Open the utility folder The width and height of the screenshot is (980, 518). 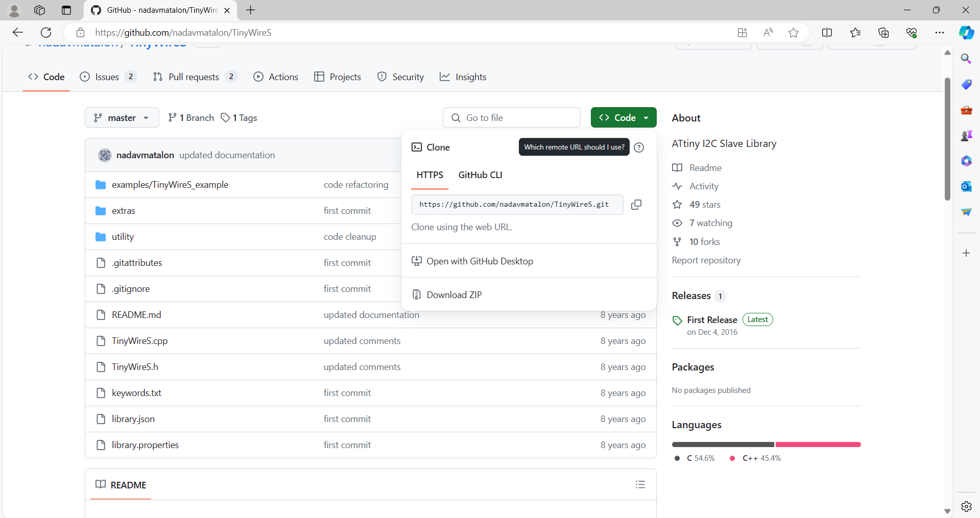(123, 237)
